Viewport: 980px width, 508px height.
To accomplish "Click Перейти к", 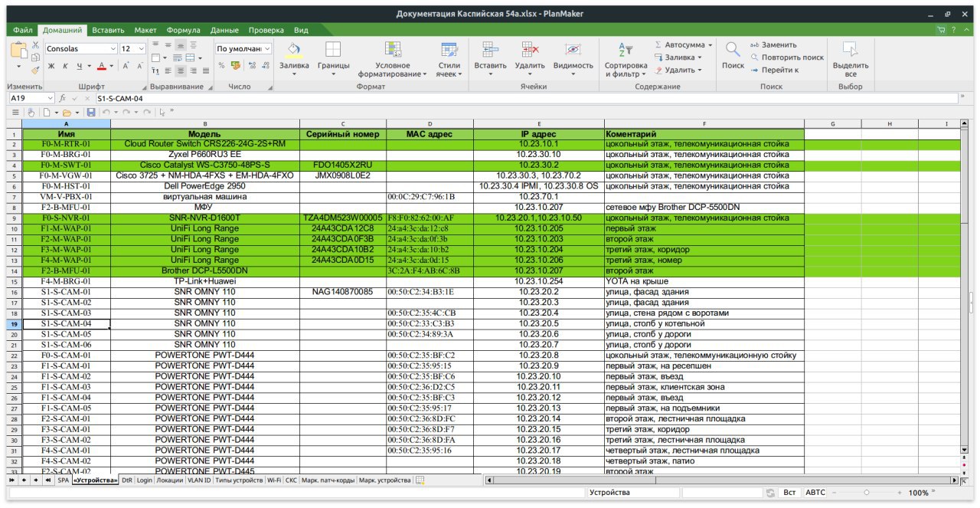I will coord(774,70).
